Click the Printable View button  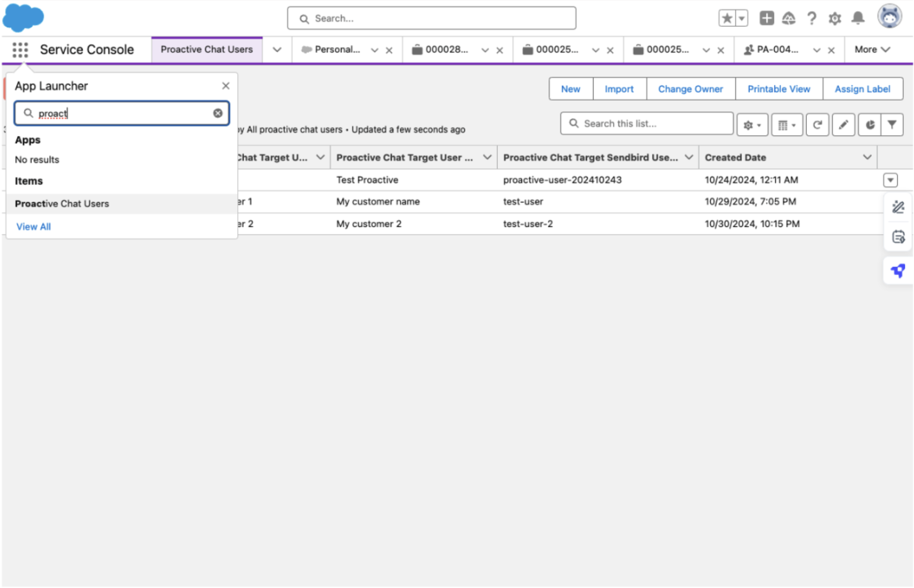[779, 89]
